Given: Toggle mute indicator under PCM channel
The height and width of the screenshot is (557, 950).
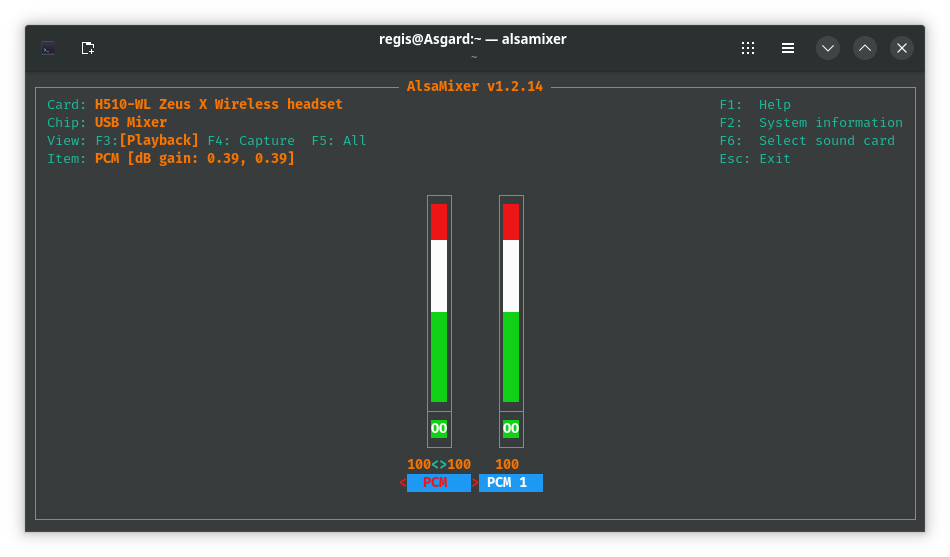Looking at the screenshot, I should coord(439,429).
